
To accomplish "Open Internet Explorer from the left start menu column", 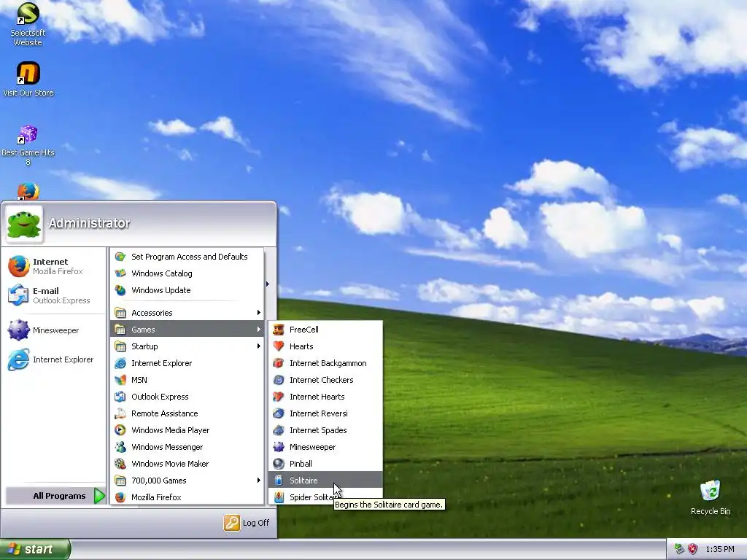I will click(x=53, y=359).
